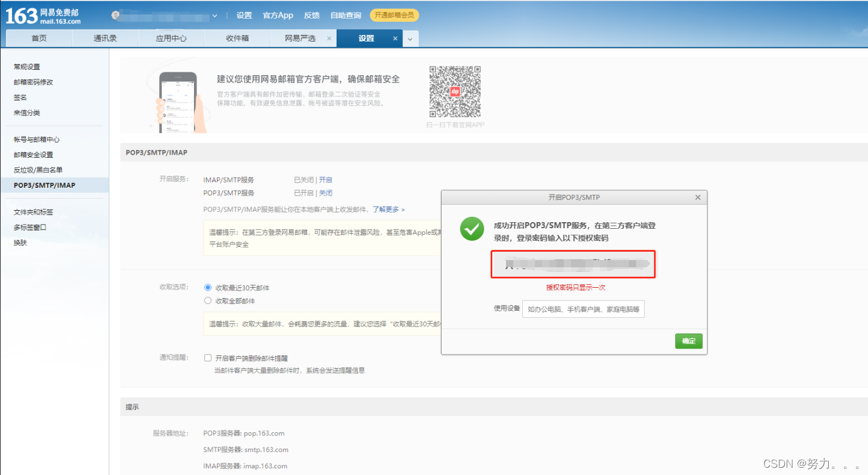Click the 163 mail logo
Image resolution: width=868 pixels, height=475 pixels.
point(43,16)
